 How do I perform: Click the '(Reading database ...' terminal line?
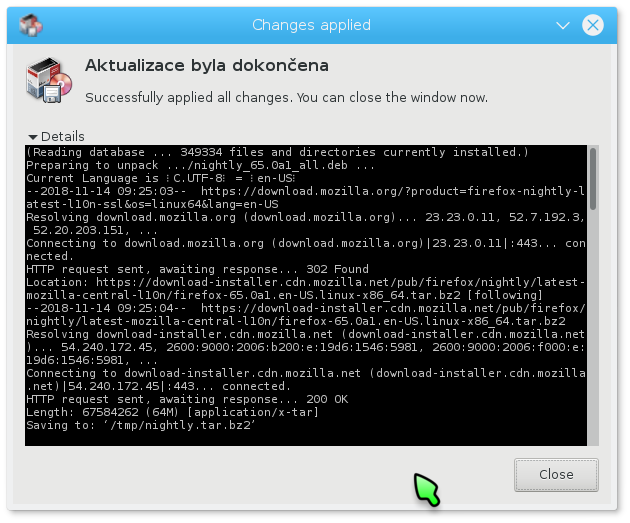pos(277,152)
